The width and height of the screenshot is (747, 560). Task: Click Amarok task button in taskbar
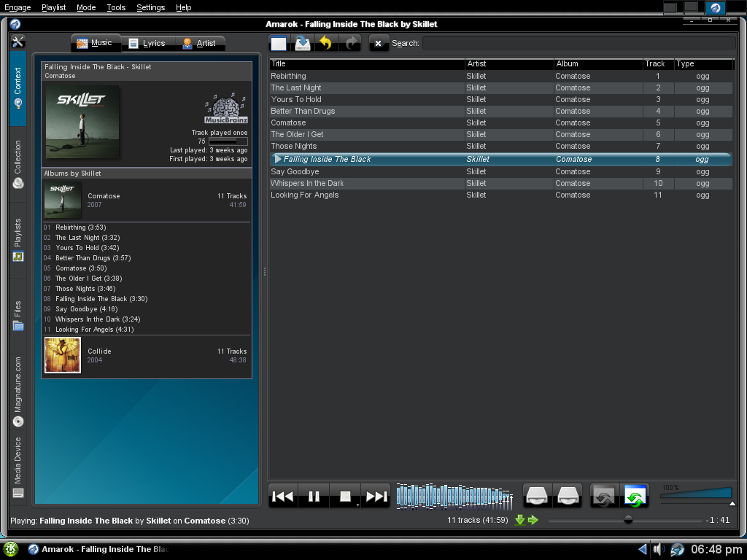point(99,550)
